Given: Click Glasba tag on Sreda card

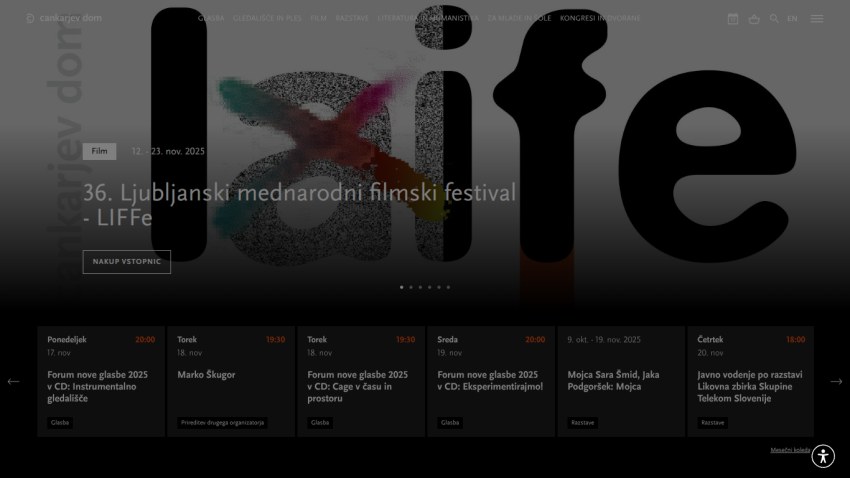Looking at the screenshot, I should pos(450,423).
